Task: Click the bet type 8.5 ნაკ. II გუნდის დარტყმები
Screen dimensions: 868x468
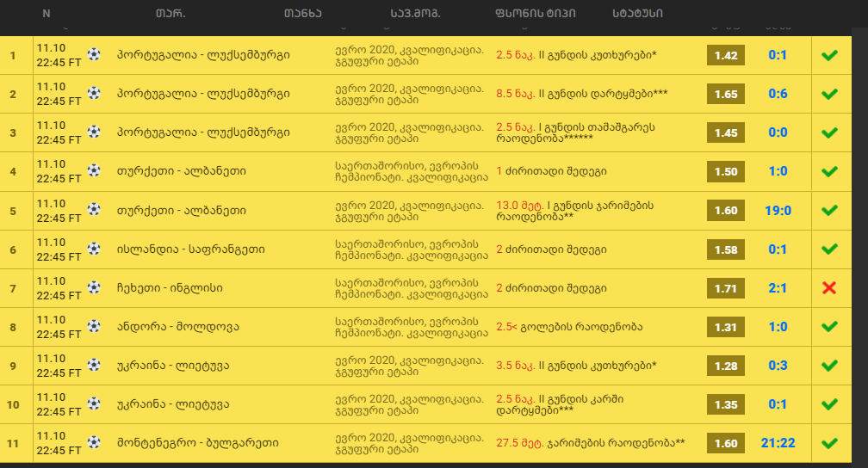Action: coord(582,94)
